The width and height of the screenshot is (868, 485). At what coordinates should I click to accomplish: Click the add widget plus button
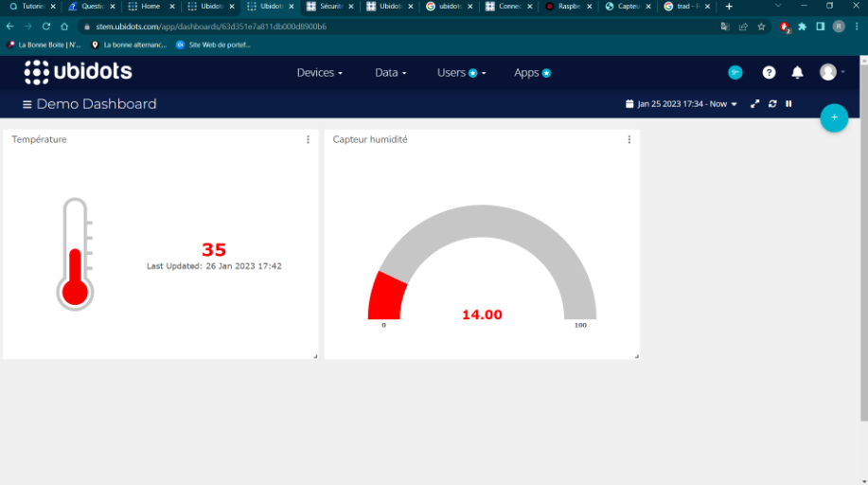[833, 117]
